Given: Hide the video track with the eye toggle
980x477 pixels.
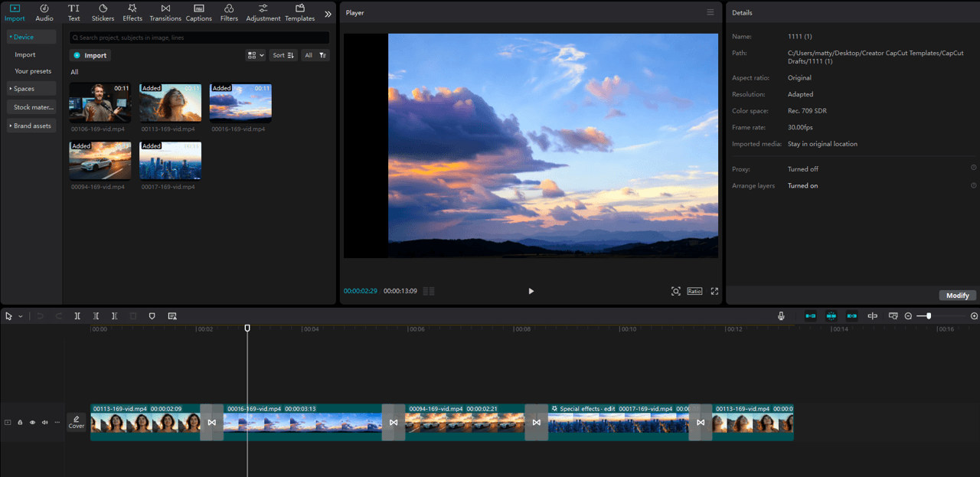Looking at the screenshot, I should (x=32, y=422).
